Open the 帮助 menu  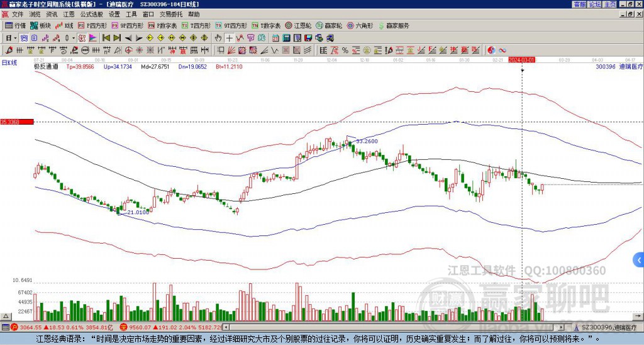click(194, 14)
